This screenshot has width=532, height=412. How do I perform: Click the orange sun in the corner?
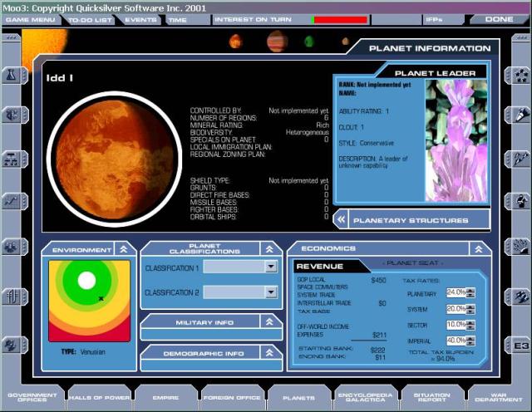click(44, 45)
